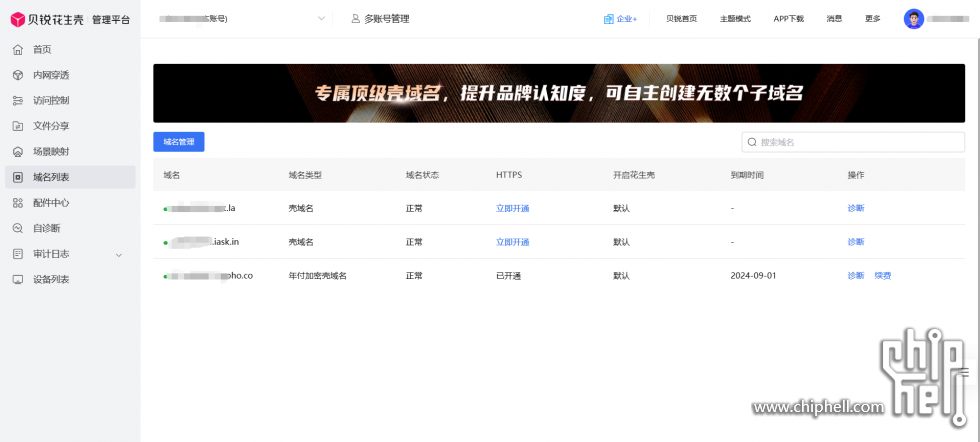Click the 域名类型 column header

[x=305, y=175]
